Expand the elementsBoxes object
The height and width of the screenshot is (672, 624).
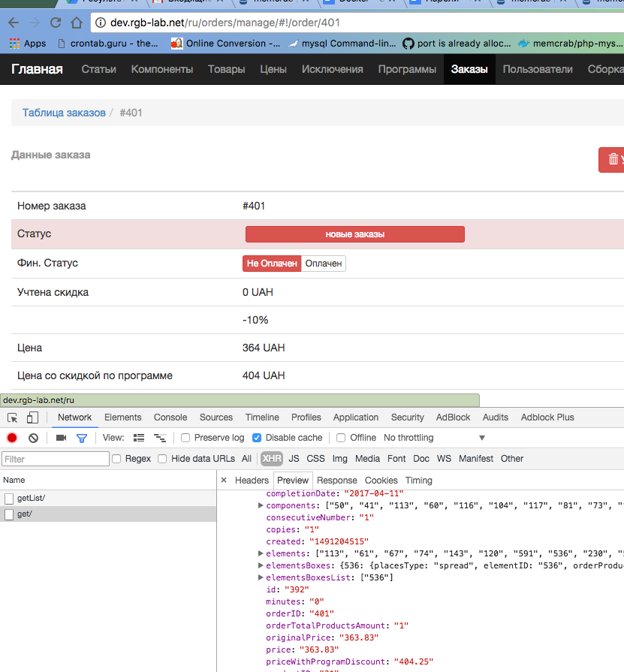261,565
